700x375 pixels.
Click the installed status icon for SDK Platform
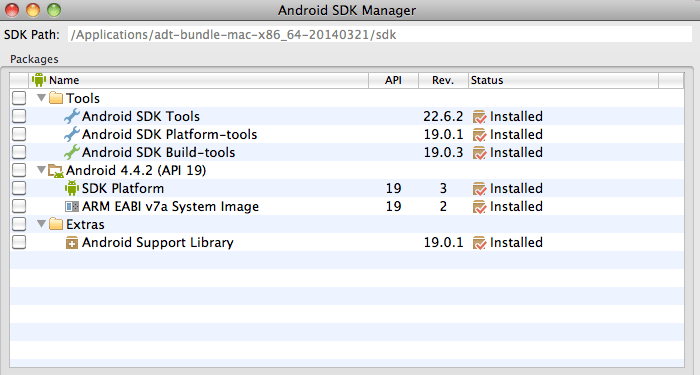(479, 188)
